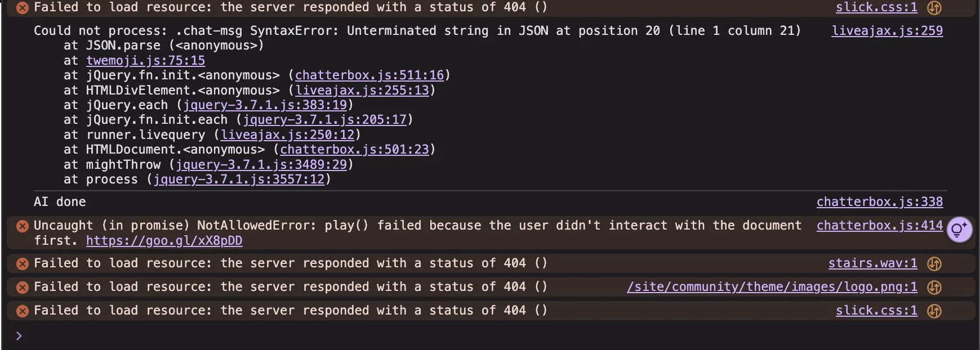Click red error icon on logo.png 404 row

[23, 287]
